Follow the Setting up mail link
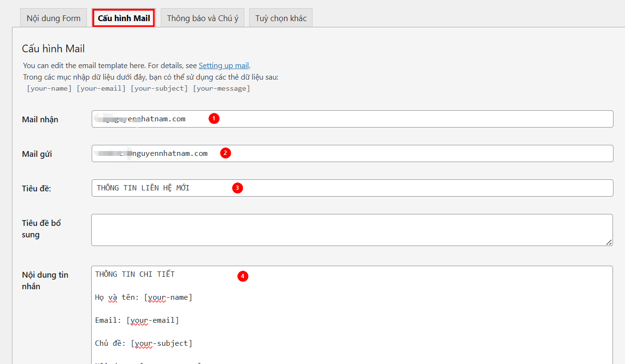 click(x=224, y=66)
